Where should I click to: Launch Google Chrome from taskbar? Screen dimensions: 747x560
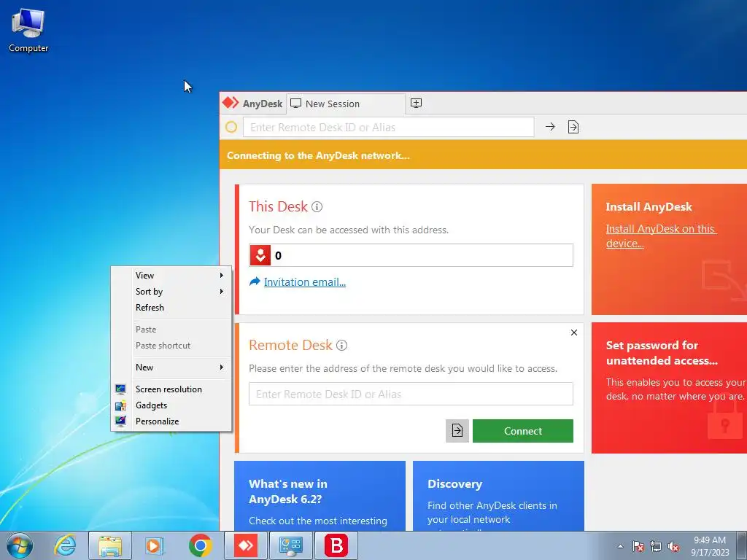200,545
